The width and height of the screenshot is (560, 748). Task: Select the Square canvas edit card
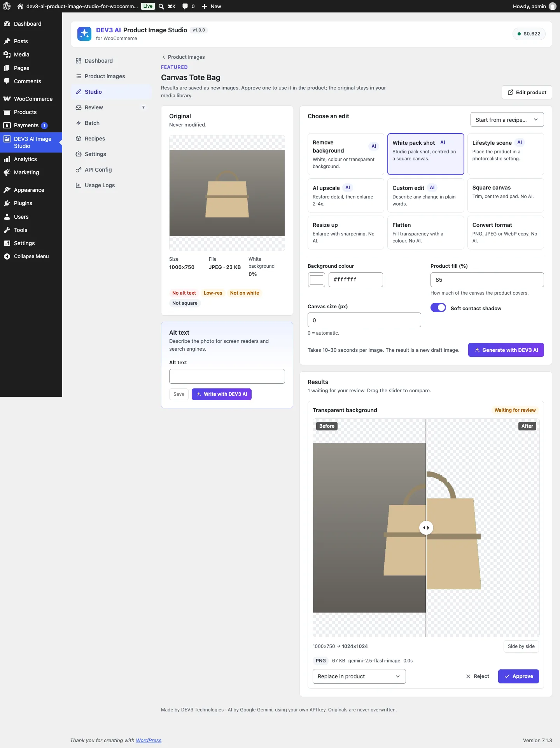click(506, 195)
